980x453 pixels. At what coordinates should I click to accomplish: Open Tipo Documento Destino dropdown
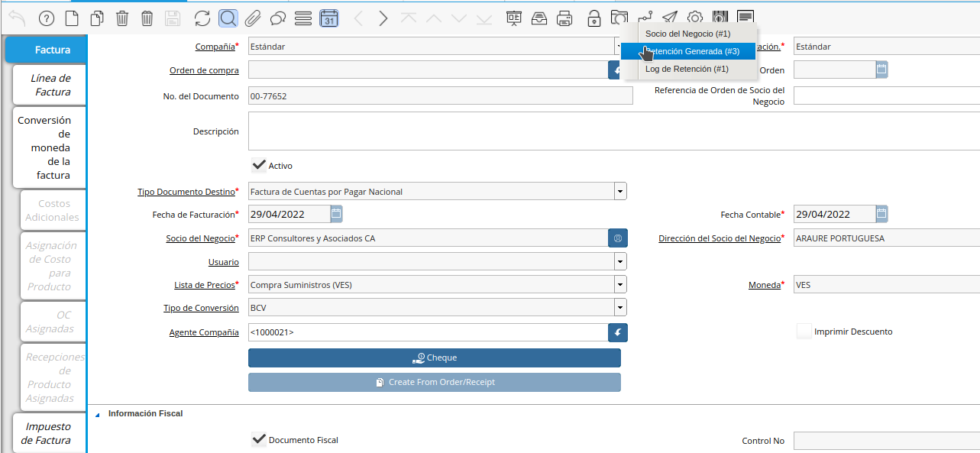620,191
